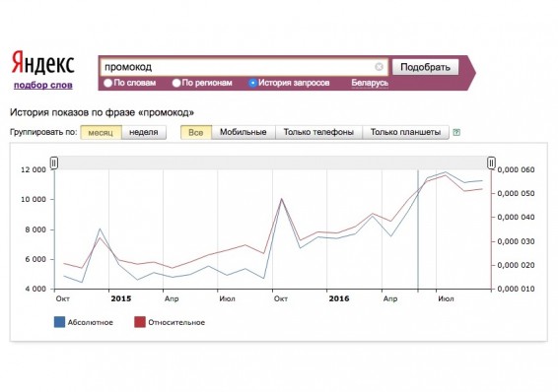Click the Подобрать button
558x392 pixels.
(x=425, y=67)
